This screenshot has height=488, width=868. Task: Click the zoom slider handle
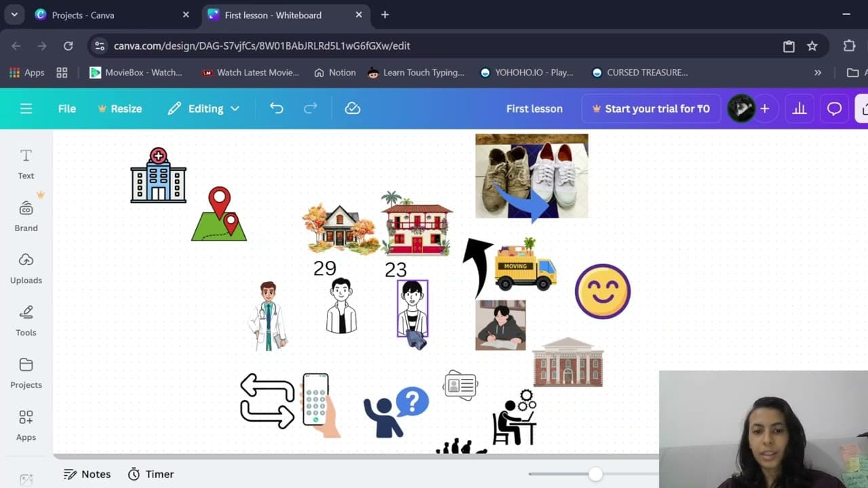[x=595, y=474]
